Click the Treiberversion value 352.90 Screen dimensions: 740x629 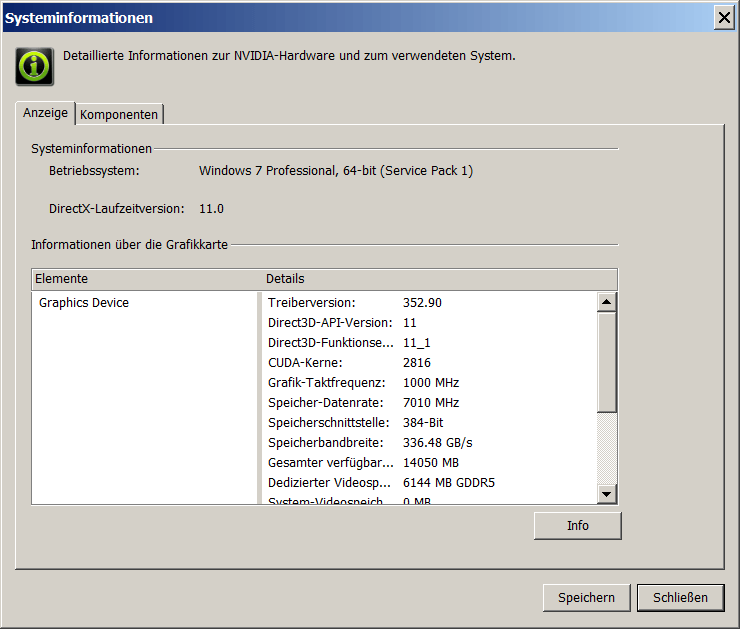[x=422, y=303]
